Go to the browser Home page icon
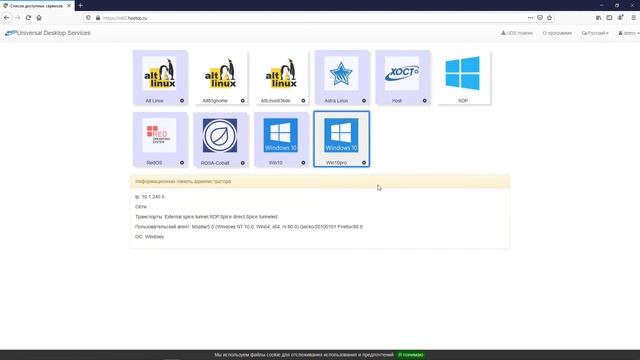 [39, 18]
